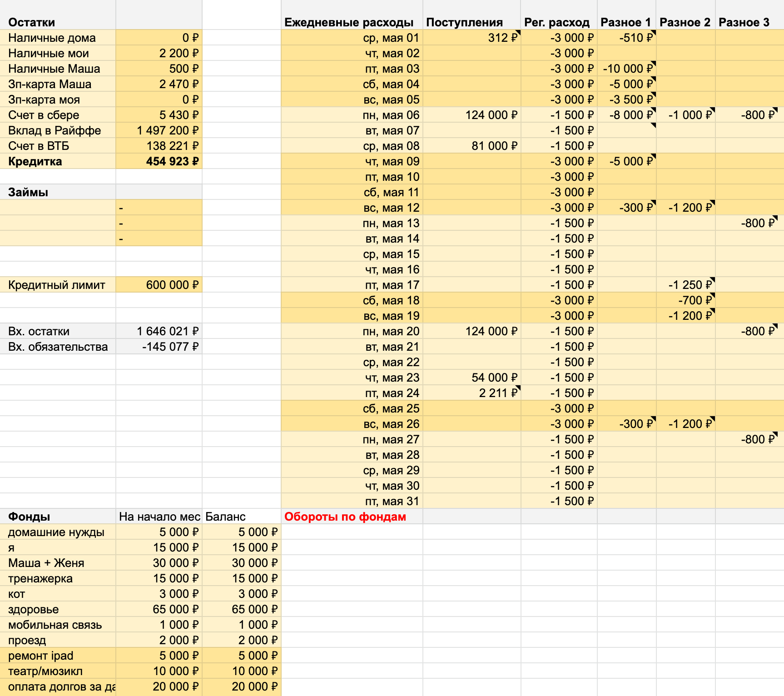
Task: Select the 'кот' fund row label
Action: coord(58,594)
